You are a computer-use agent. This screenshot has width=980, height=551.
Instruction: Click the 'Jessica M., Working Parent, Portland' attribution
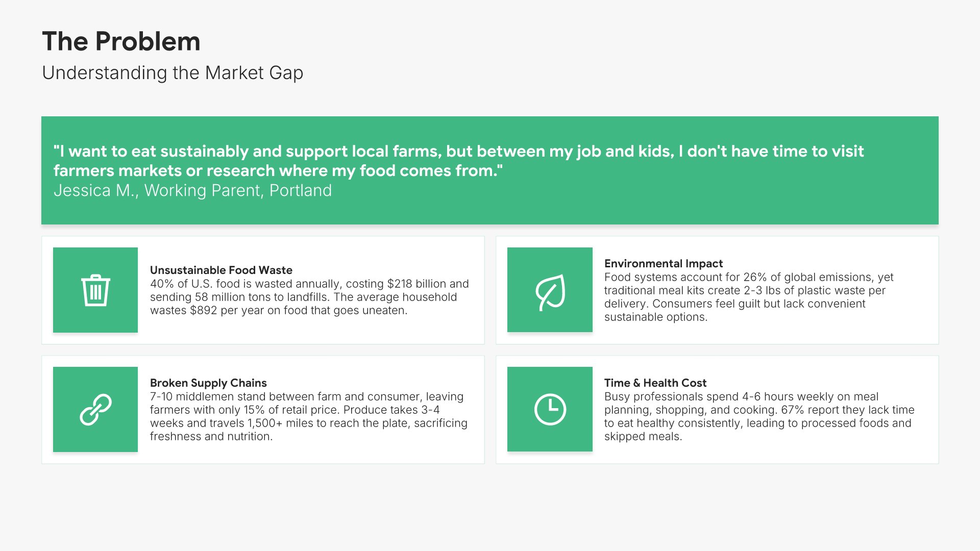click(x=192, y=190)
